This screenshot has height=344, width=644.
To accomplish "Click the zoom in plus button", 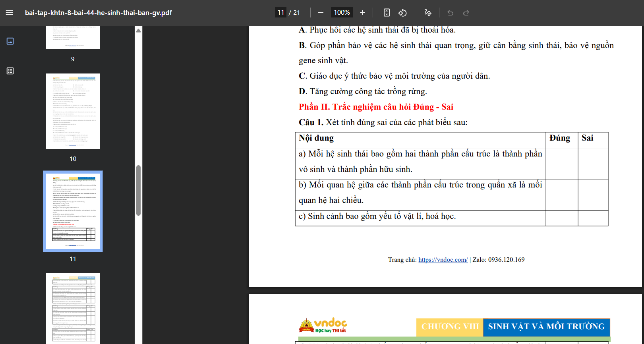I will [362, 13].
